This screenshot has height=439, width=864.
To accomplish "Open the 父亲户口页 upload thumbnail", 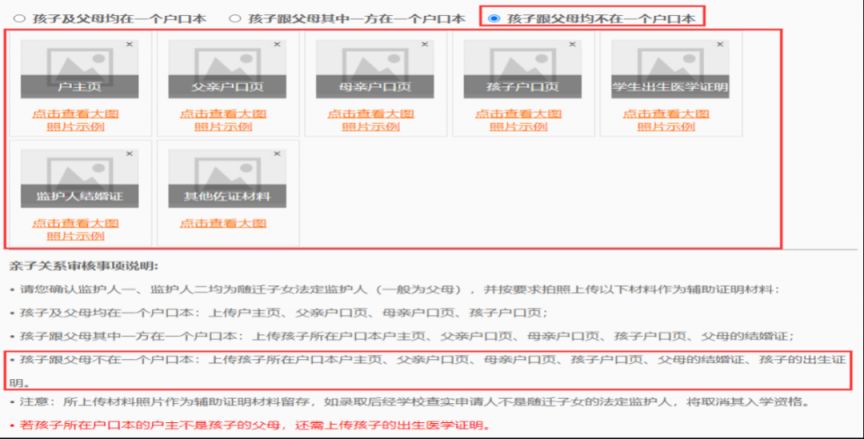I will click(227, 69).
